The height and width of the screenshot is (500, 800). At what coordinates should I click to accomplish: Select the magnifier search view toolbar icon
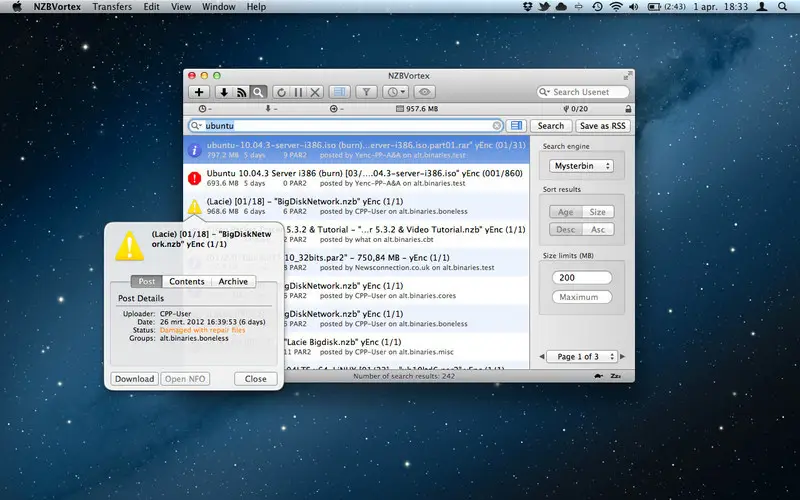259,92
